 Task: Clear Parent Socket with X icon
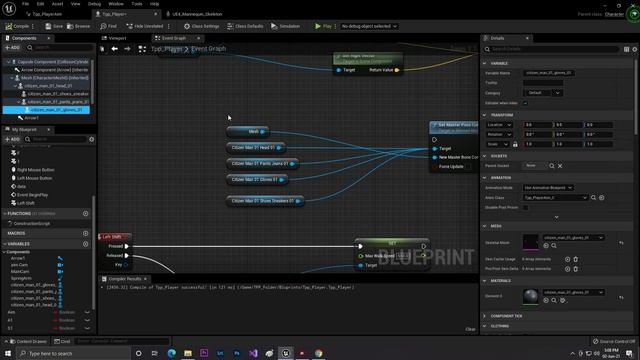[560, 166]
